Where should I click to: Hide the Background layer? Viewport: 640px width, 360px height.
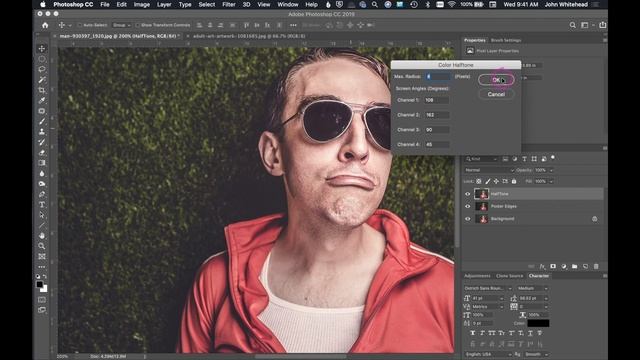(x=468, y=219)
